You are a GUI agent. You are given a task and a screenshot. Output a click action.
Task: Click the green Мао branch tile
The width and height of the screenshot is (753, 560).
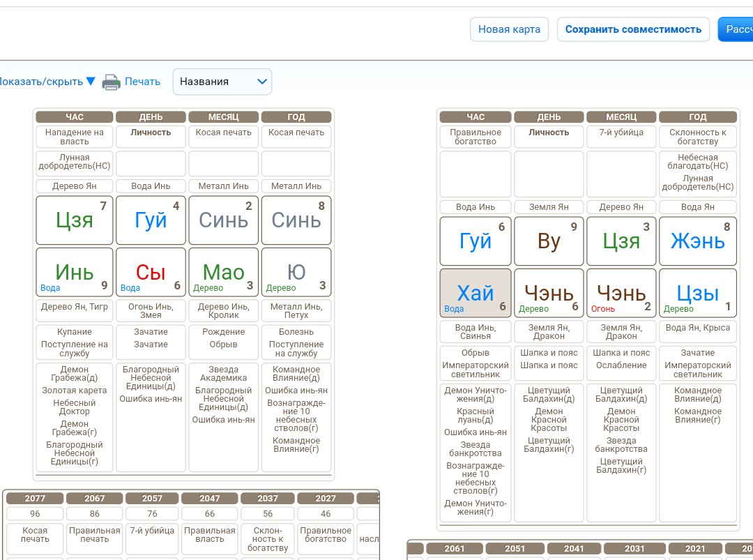[223, 272]
